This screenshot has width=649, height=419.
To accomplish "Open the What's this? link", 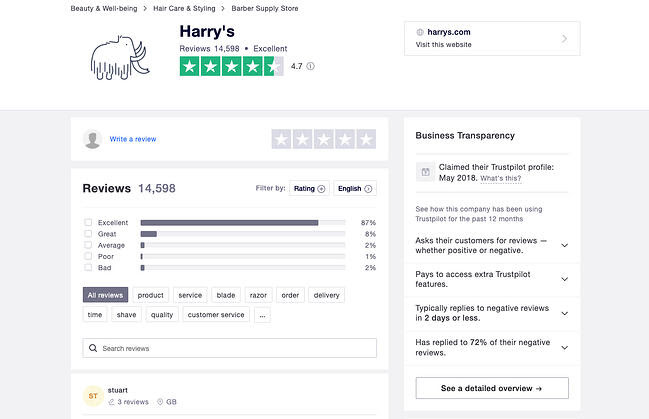I will [500, 178].
